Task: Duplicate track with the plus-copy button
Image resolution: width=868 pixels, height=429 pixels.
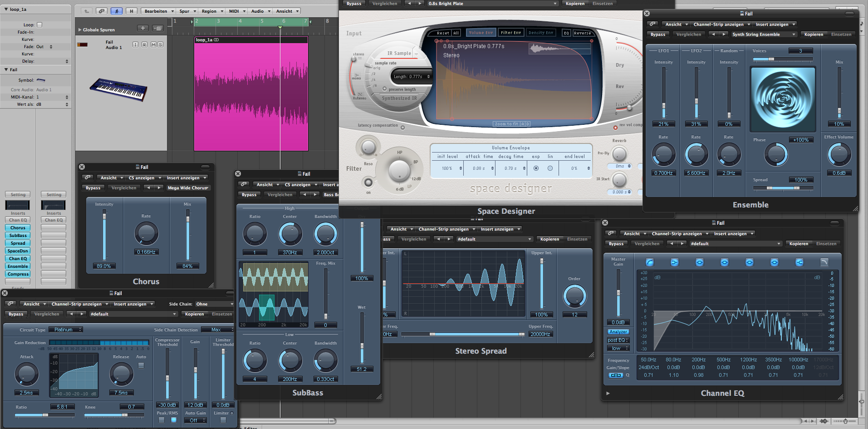Action: [x=157, y=28]
